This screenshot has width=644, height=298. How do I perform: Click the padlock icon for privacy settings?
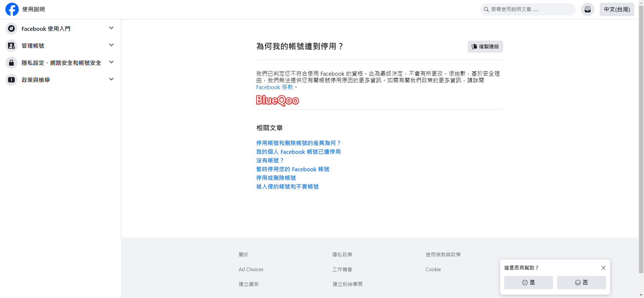(x=11, y=63)
